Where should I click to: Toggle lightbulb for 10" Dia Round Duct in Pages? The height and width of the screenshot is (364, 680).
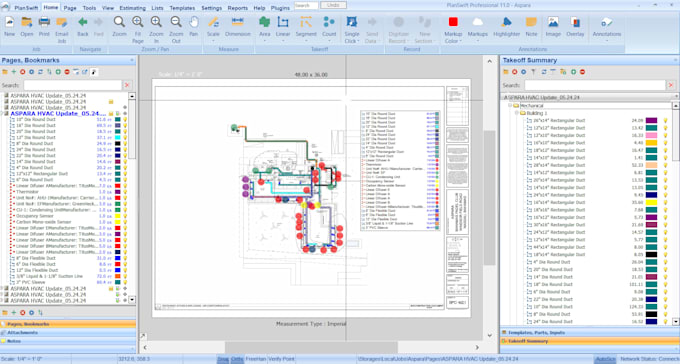point(125,119)
